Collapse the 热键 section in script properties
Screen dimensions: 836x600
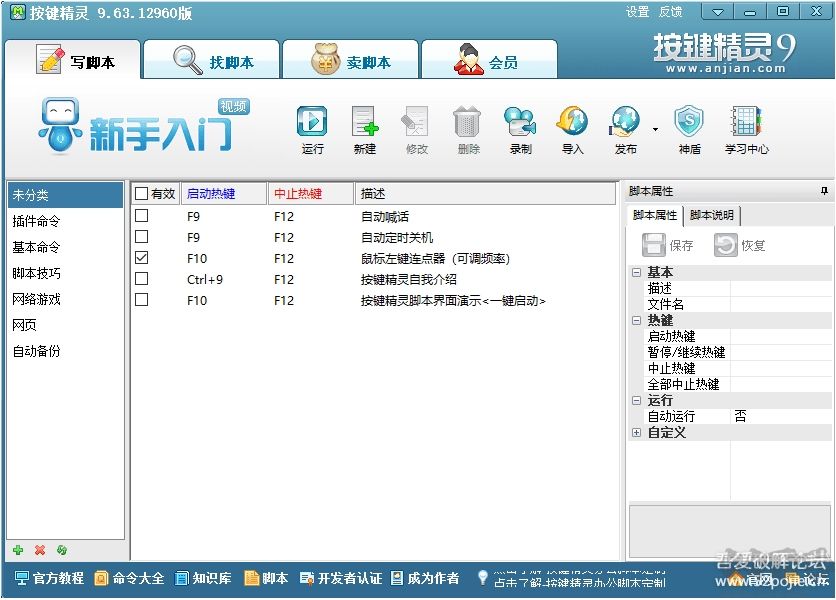[x=637, y=319]
